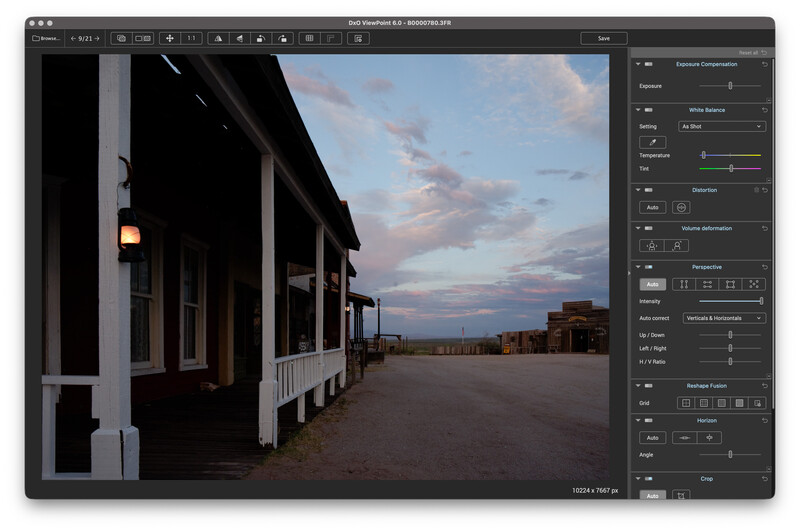Switch to side-by-side split view
The image size is (800, 532).
pos(143,38)
